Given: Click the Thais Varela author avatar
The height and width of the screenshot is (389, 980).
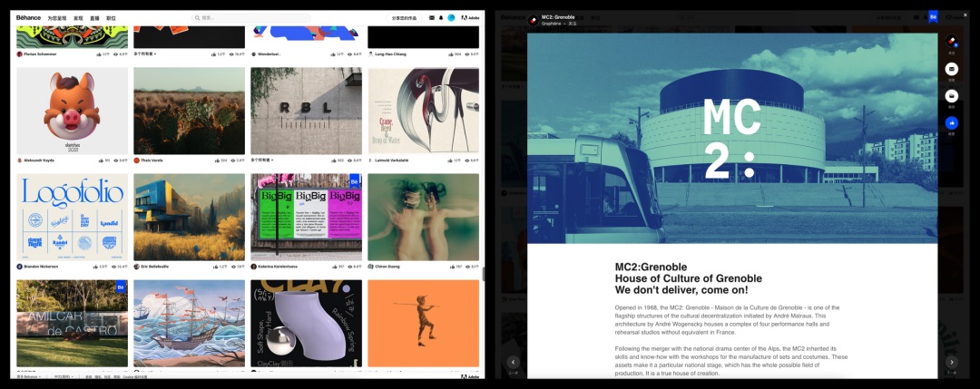Looking at the screenshot, I should click(x=136, y=160).
